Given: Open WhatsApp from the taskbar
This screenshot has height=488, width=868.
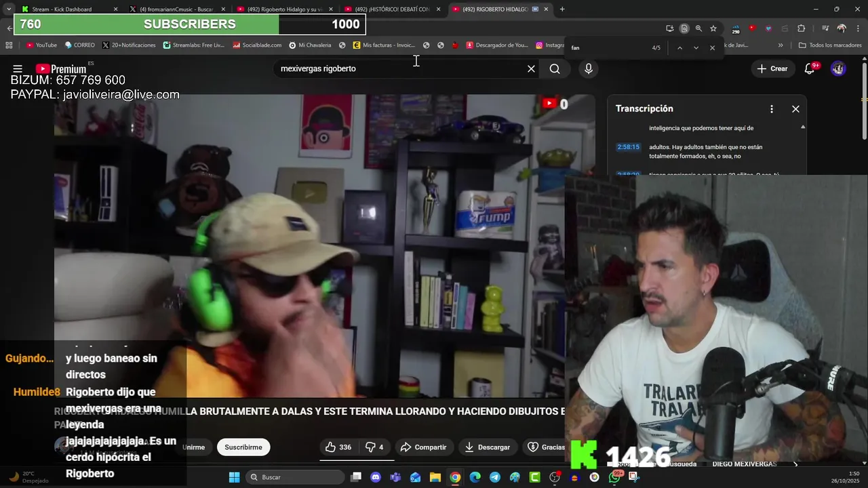Looking at the screenshot, I should [614, 477].
